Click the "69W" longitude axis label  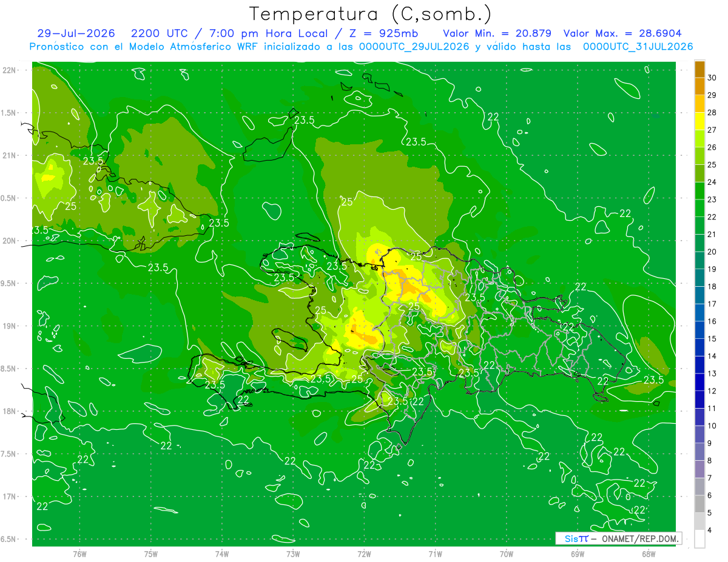pos(578,554)
